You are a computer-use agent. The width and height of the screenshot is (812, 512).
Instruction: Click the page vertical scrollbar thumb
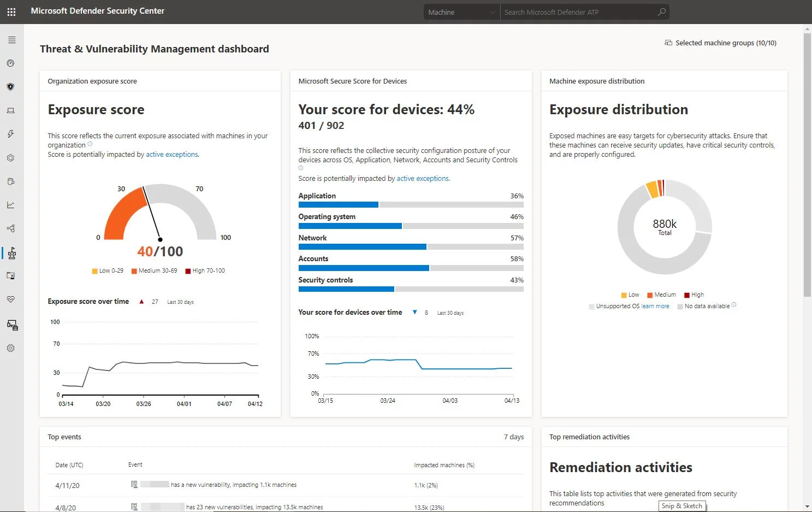click(807, 164)
